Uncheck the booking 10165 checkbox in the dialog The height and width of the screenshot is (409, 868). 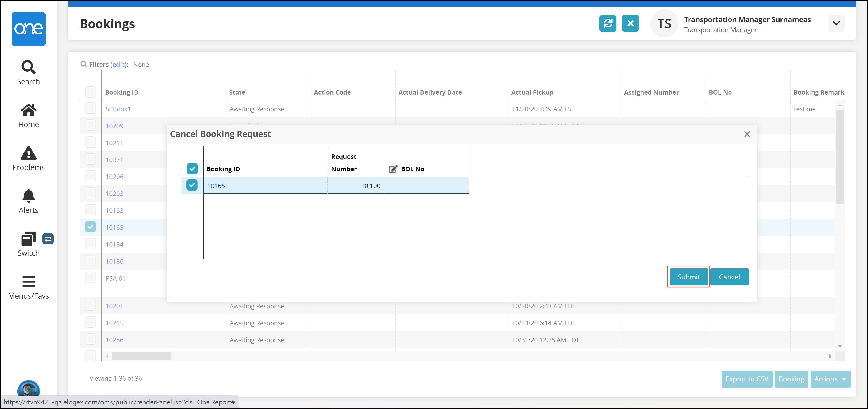[192, 185]
